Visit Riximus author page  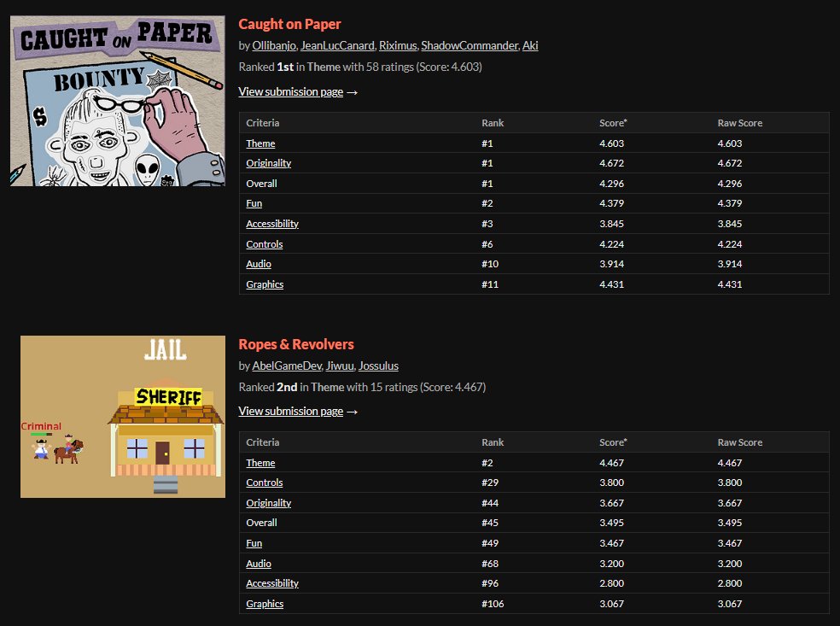(x=398, y=45)
